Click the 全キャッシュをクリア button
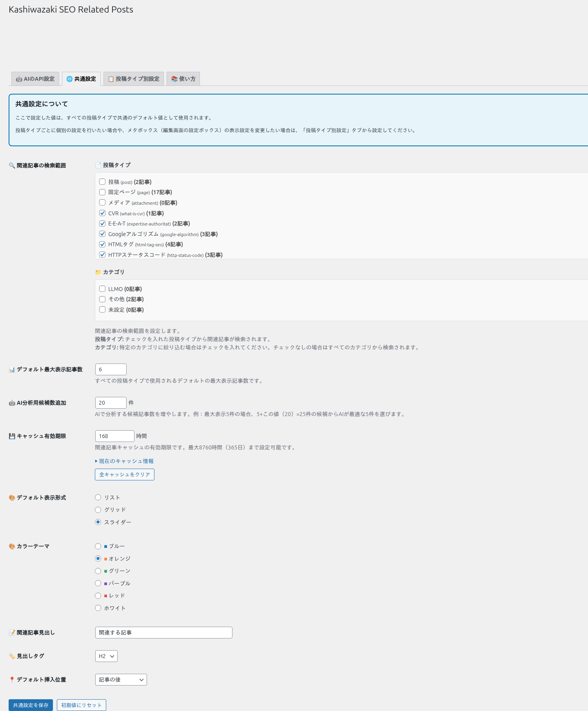Screen dimensions: 588x711 click(x=124, y=475)
